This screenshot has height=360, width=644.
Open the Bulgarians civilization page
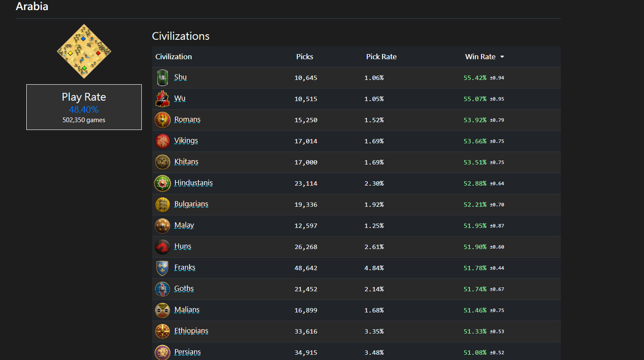pos(191,204)
